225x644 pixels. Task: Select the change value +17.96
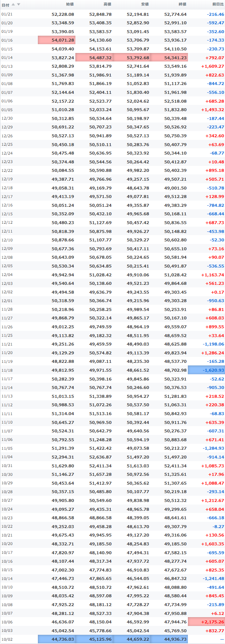click(216, 474)
